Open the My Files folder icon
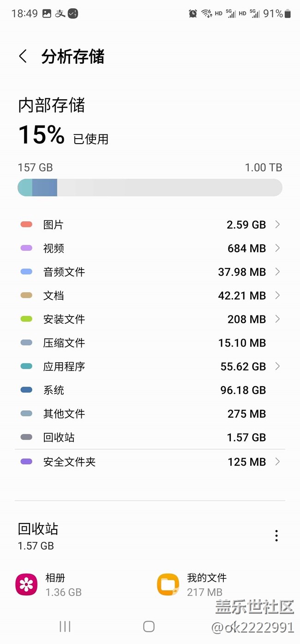 pyautogui.click(x=168, y=584)
